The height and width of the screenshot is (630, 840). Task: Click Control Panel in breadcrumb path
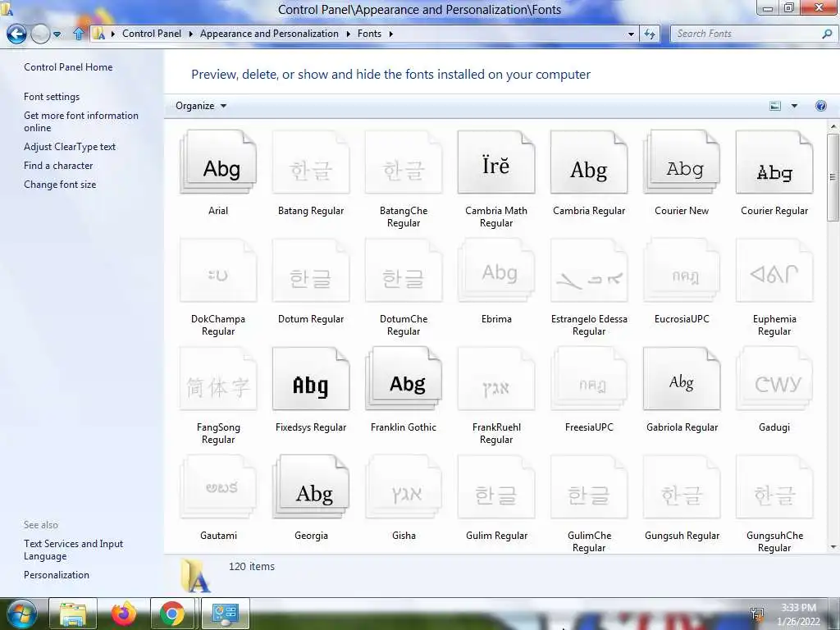[152, 34]
